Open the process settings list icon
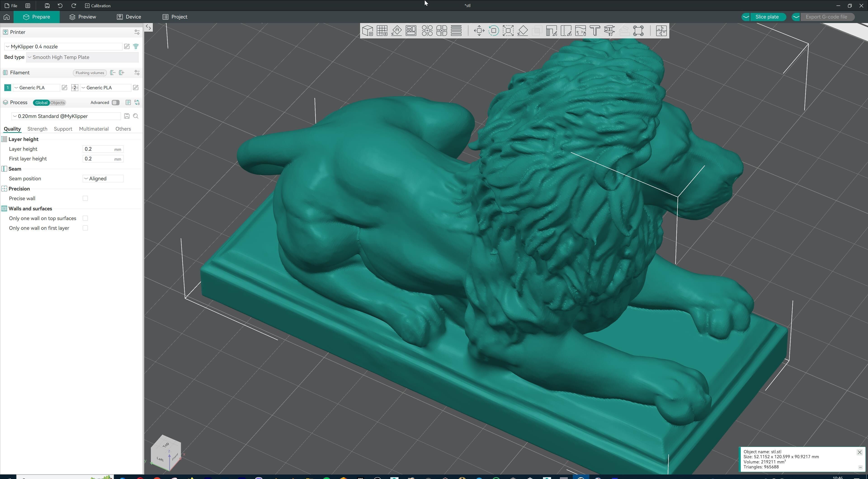868x479 pixels. [128, 103]
